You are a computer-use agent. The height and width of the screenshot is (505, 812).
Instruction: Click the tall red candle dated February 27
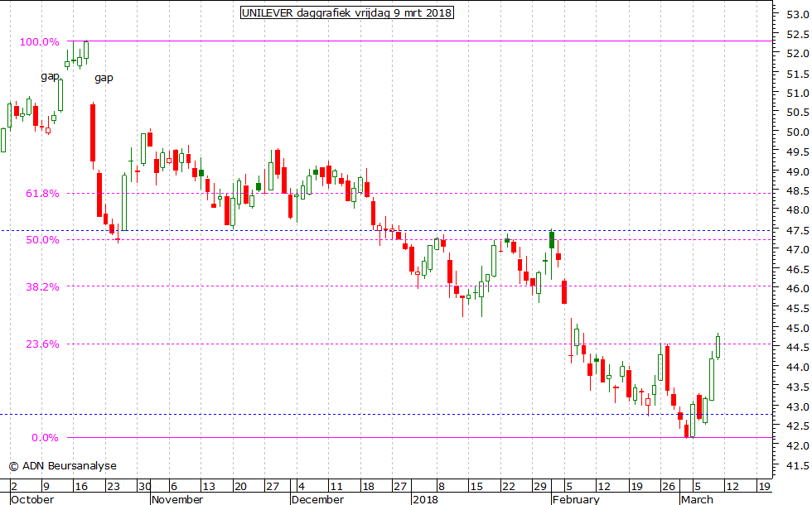coord(668,368)
